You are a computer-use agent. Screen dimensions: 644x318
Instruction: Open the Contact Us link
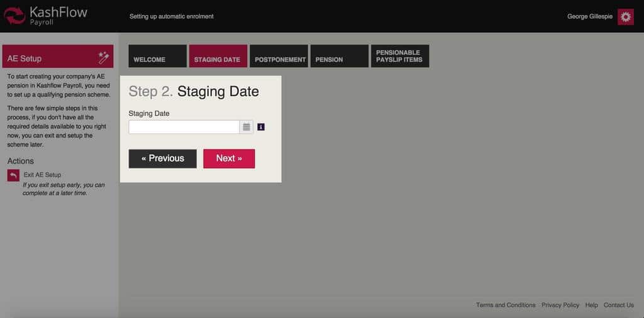coord(618,305)
